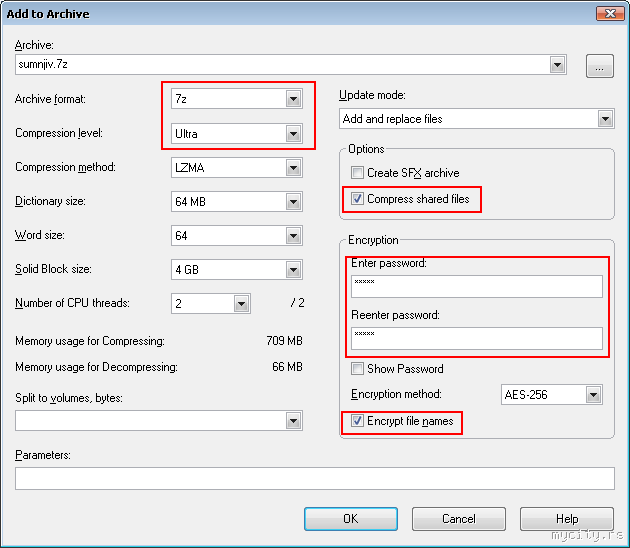The image size is (630, 548).
Task: Enable Show Password checkbox
Action: point(357,369)
